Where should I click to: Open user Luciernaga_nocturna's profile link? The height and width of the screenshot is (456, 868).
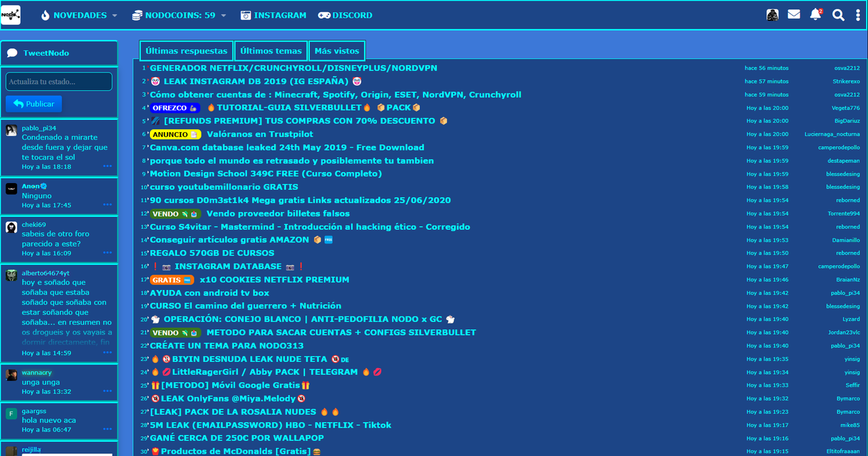(x=832, y=134)
